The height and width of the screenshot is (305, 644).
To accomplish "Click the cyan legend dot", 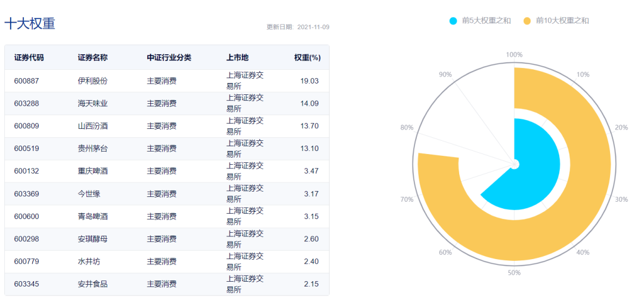I will [x=453, y=20].
